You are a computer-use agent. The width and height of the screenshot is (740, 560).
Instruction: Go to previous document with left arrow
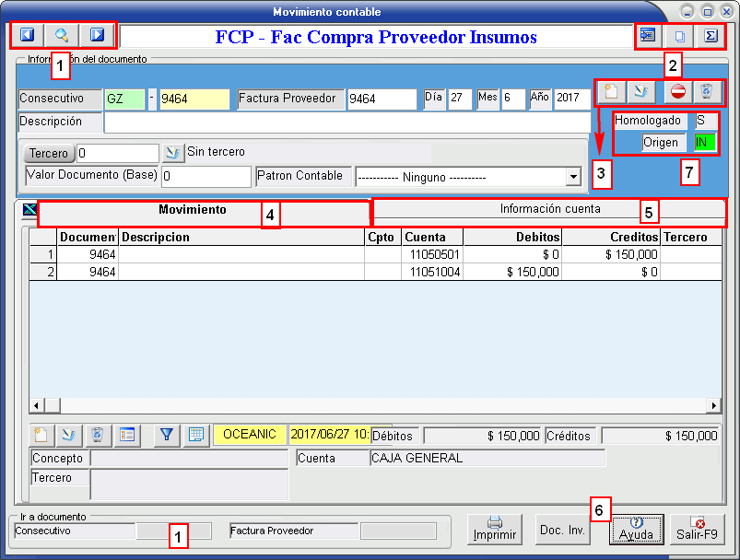tap(27, 36)
